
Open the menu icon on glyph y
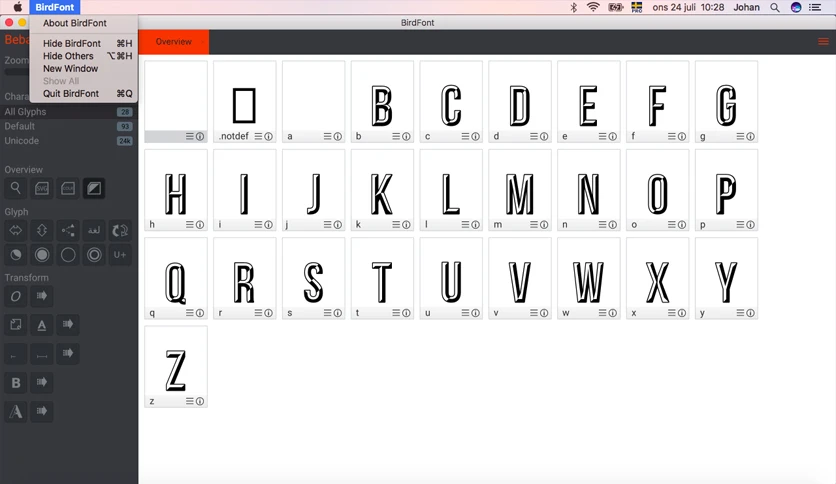click(x=741, y=313)
